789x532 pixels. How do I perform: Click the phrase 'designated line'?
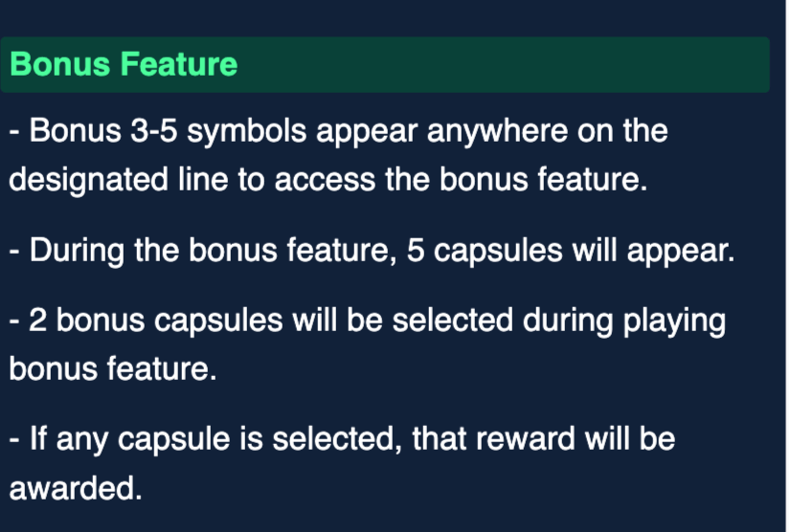coord(119,180)
